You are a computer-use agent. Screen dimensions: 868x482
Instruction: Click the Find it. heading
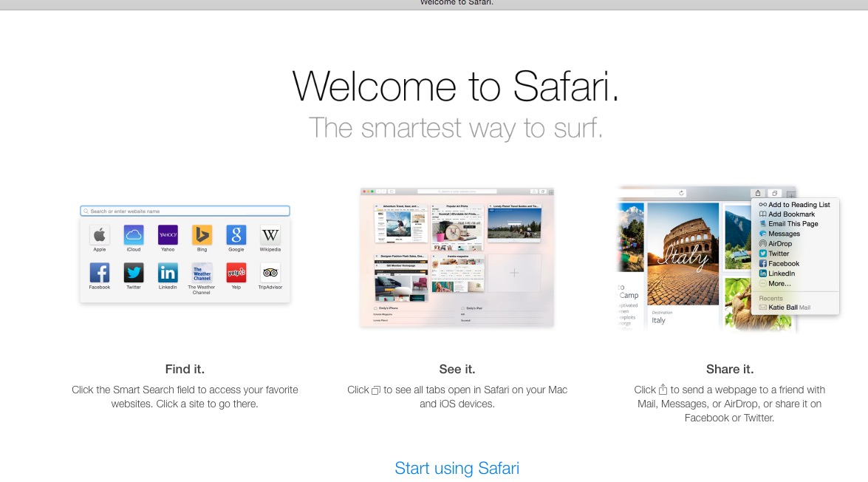[185, 369]
